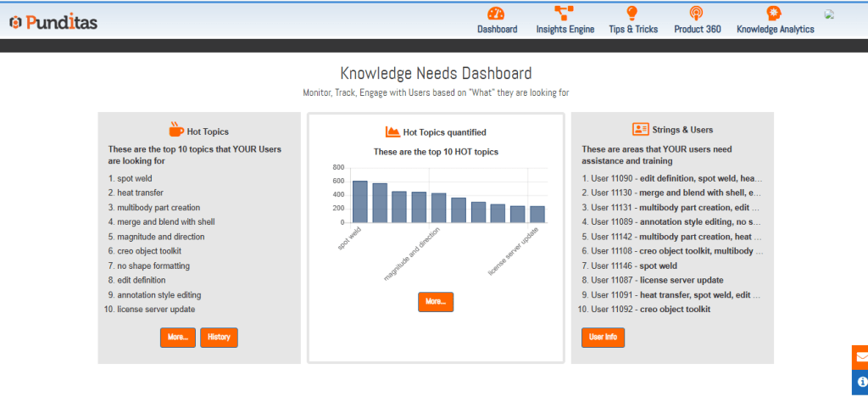868x397 pixels.
Task: Click the Hot Topics quantified chart icon
Action: click(392, 131)
